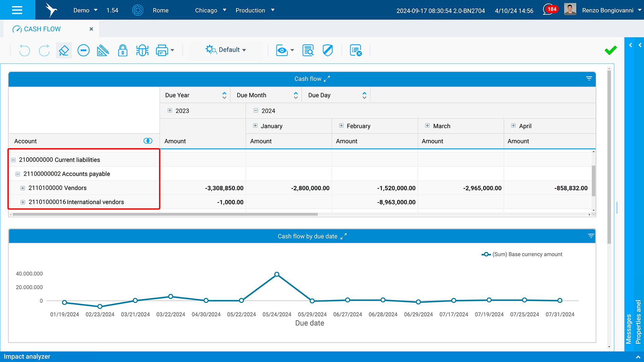Sort by Due Year field
Image resolution: width=644 pixels, height=362 pixels.
pos(224,95)
